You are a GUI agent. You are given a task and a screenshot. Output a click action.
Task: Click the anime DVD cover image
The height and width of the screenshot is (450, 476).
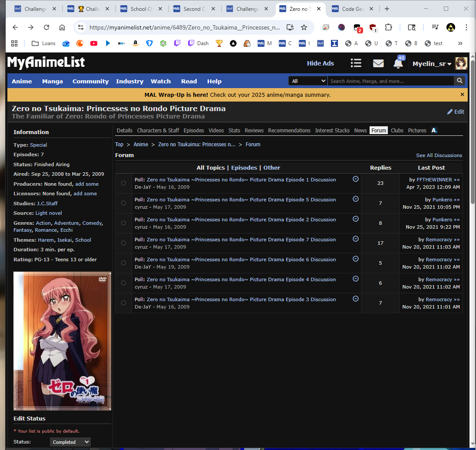(62, 341)
